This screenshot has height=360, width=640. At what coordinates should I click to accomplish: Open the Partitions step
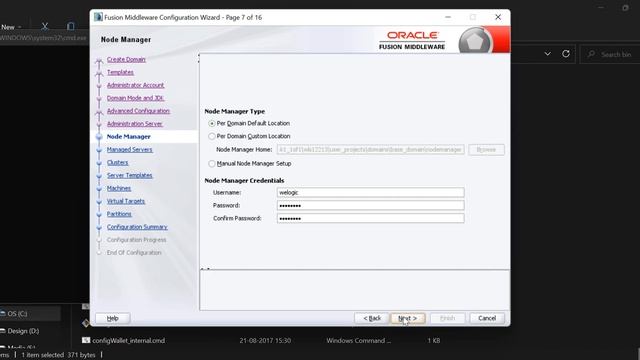tap(119, 214)
